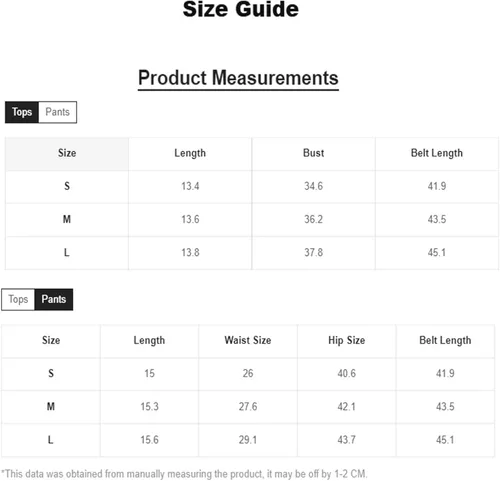This screenshot has height=481, width=500.
Task: Click the Bust column header
Action: coord(313,153)
